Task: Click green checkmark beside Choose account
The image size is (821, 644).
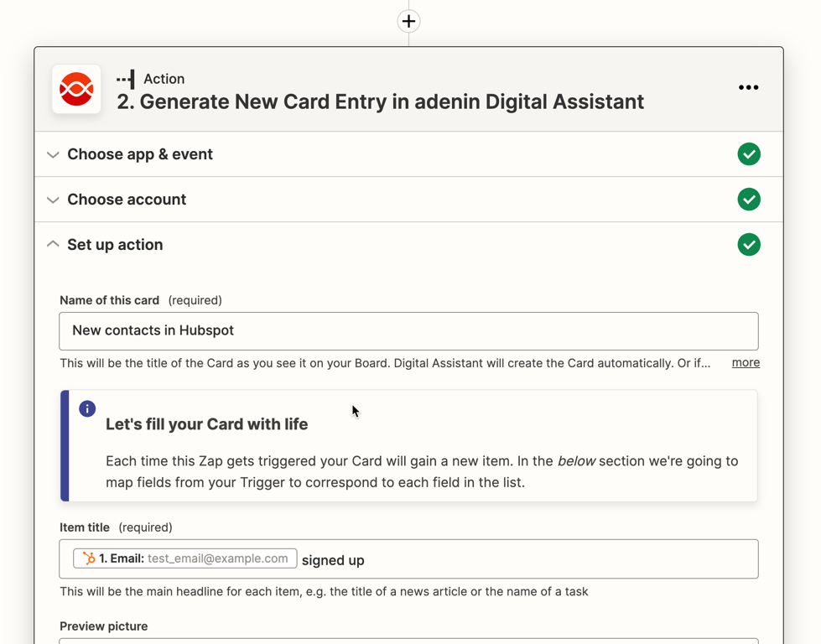Action: click(x=749, y=200)
